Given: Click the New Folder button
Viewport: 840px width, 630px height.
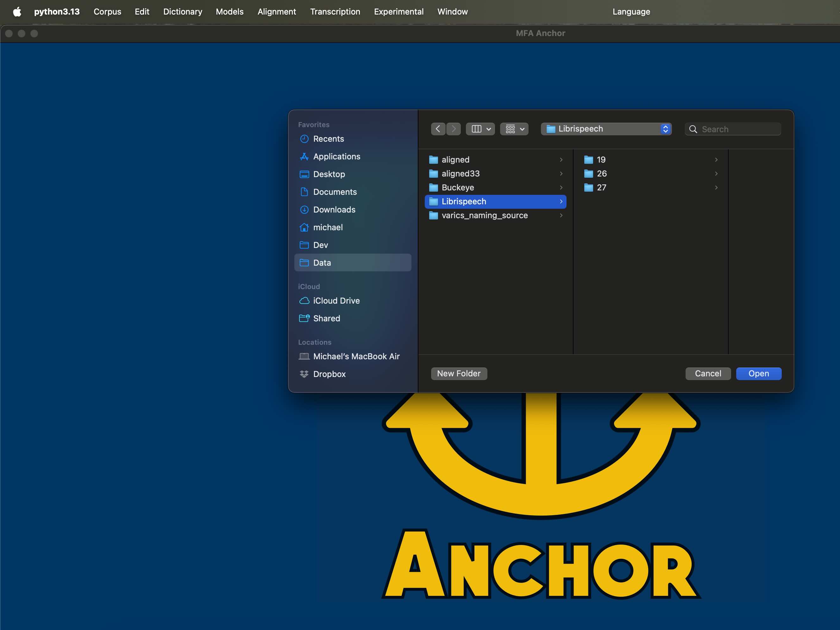Looking at the screenshot, I should click(x=459, y=374).
